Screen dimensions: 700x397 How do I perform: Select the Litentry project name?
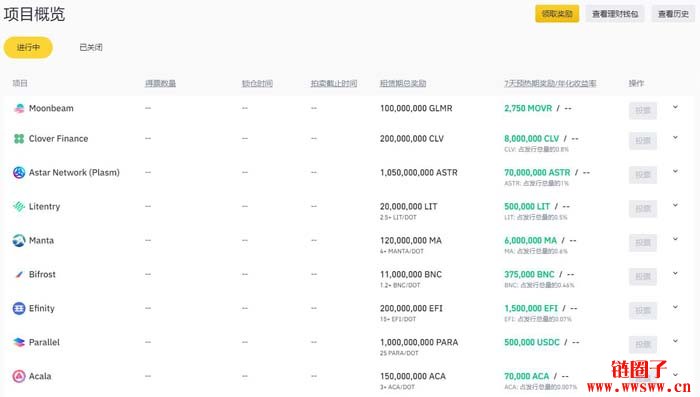(44, 207)
